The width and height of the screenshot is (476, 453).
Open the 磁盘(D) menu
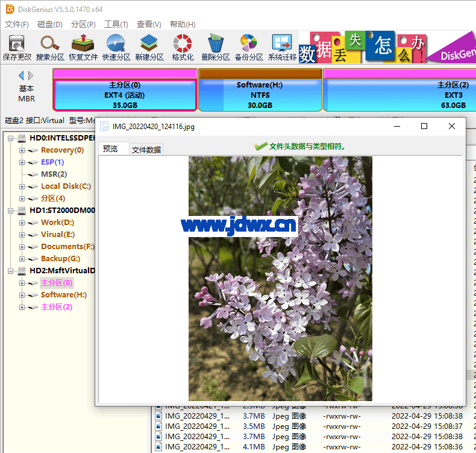50,24
